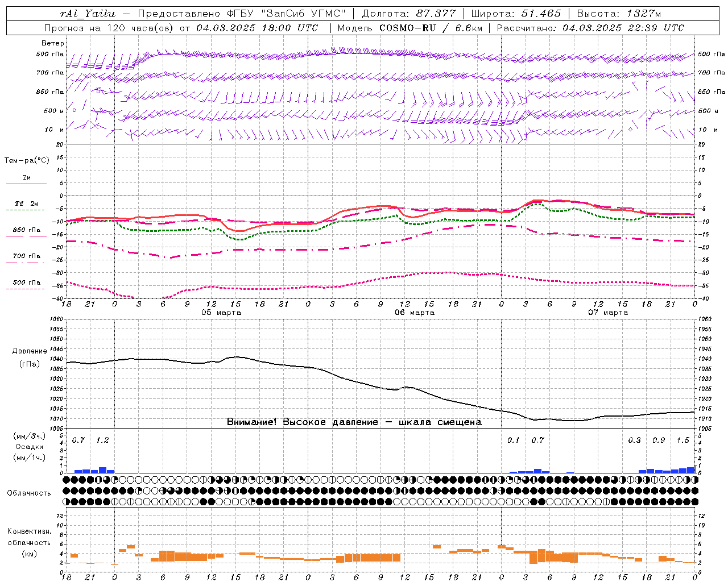This screenshot has width=728, height=582.
Task: Click the Внимание! Высокое давление warning text
Action: point(354,422)
